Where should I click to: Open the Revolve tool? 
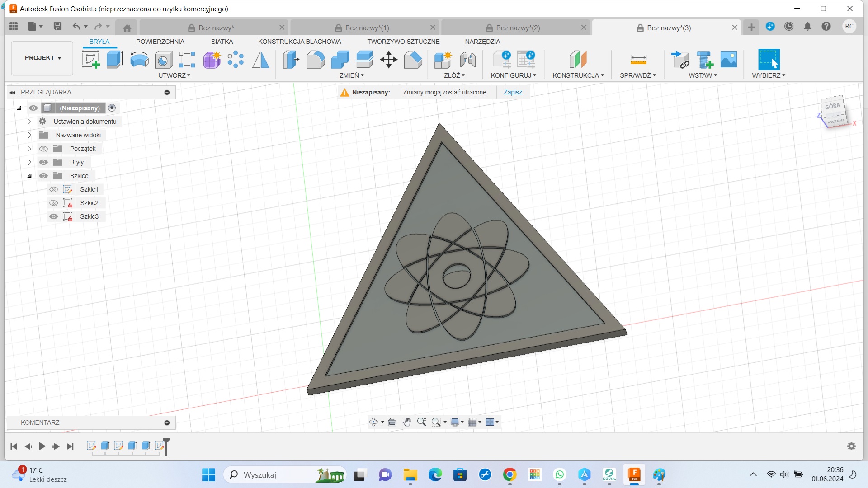click(139, 59)
